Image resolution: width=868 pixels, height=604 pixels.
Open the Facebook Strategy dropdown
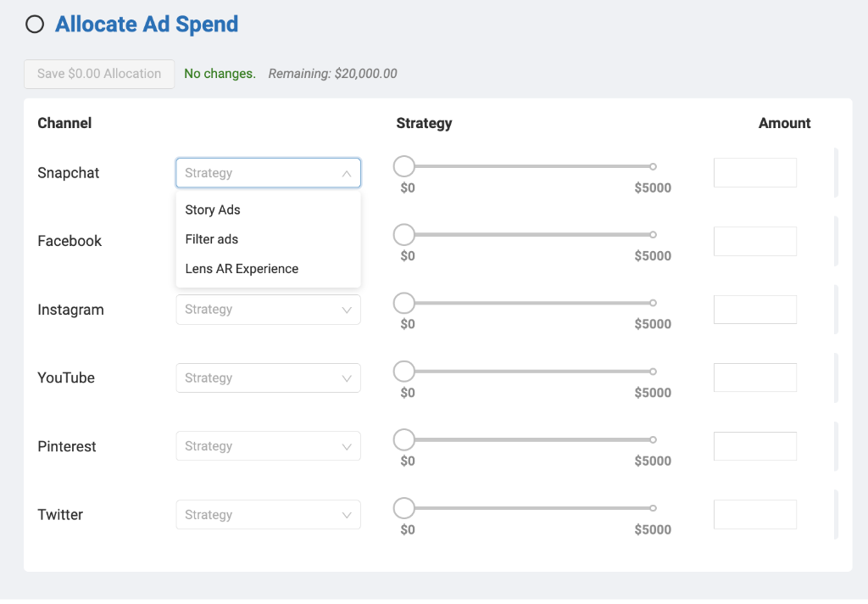268,241
